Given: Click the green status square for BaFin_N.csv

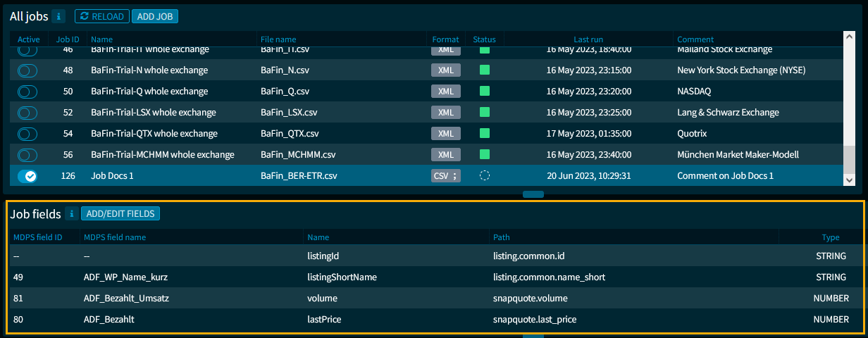Looking at the screenshot, I should click(485, 70).
